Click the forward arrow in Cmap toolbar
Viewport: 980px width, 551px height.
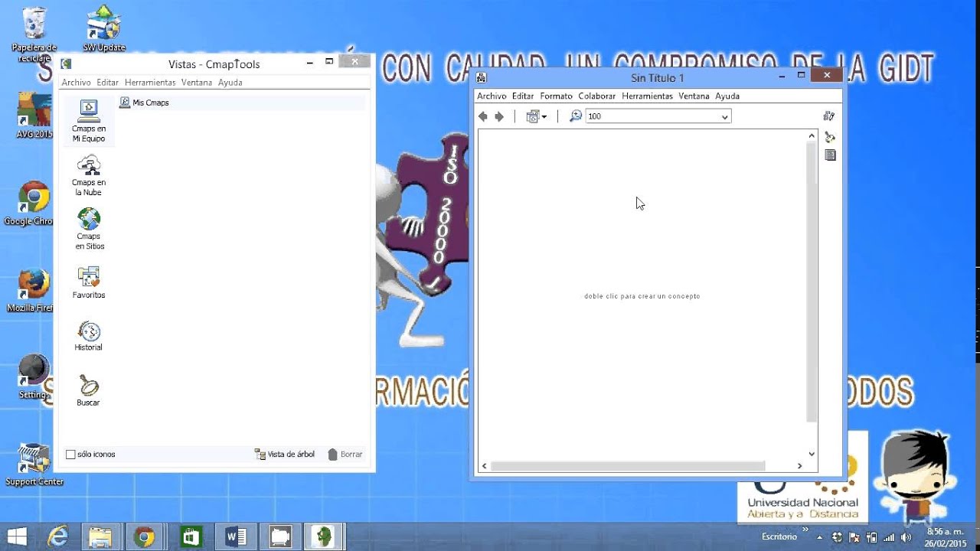pos(499,116)
